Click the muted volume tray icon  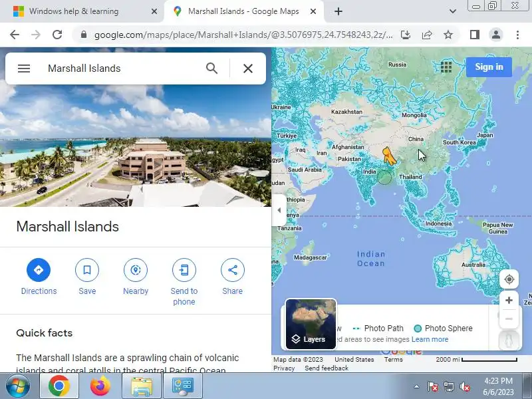(465, 386)
